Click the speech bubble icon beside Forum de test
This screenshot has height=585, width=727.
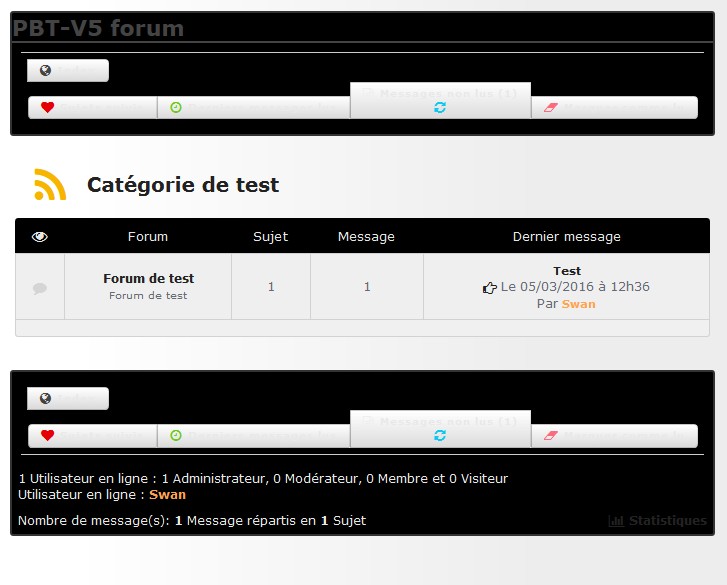point(40,288)
